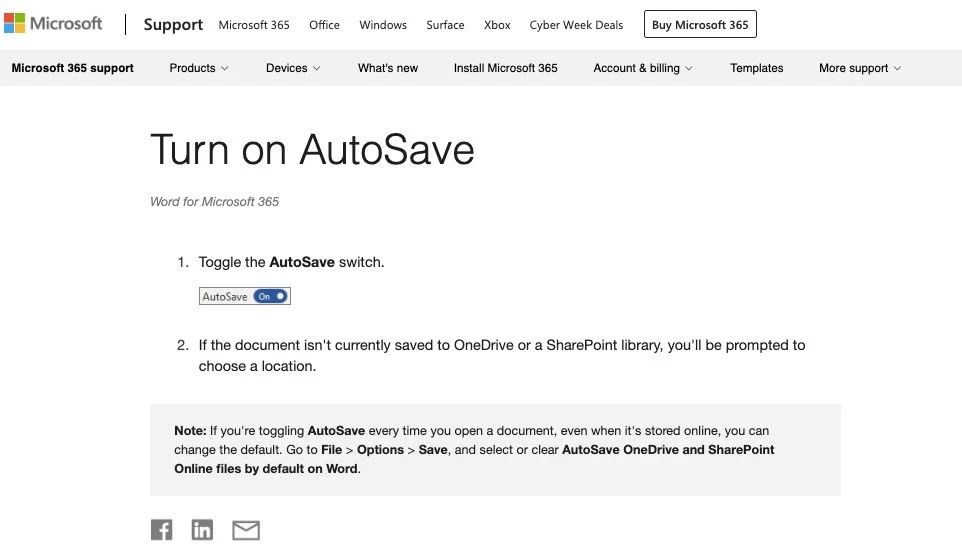Go to the Office link
962x550 pixels.
(x=324, y=25)
